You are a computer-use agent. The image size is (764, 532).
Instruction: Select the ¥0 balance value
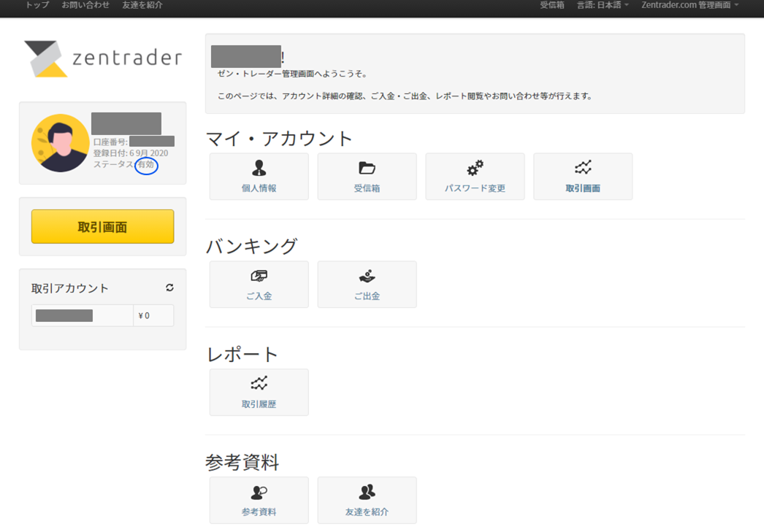point(144,316)
